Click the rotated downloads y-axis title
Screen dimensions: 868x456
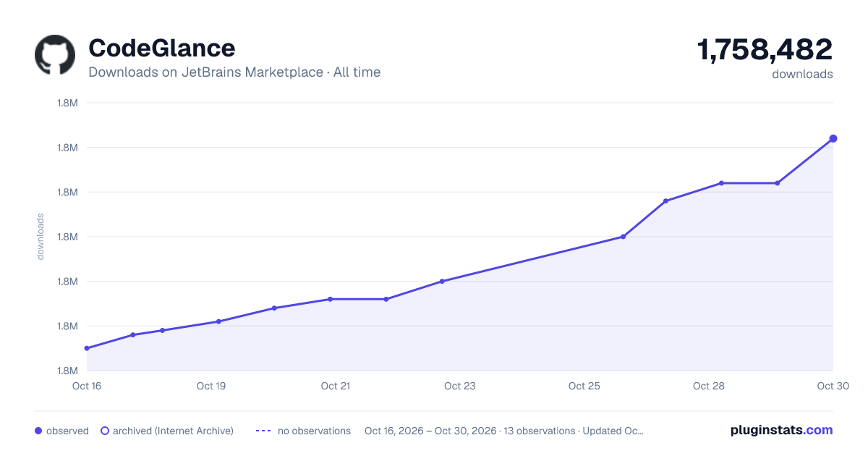[x=41, y=237]
